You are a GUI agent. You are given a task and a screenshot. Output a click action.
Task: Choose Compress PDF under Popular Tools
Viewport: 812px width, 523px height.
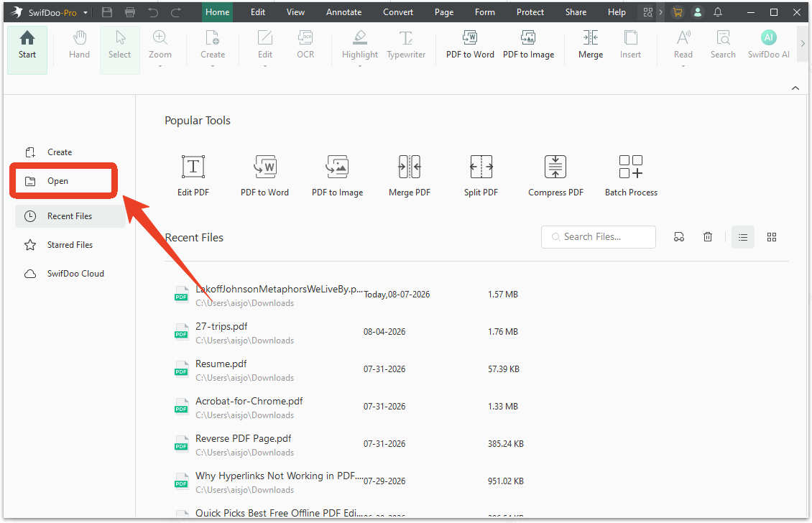pyautogui.click(x=555, y=175)
